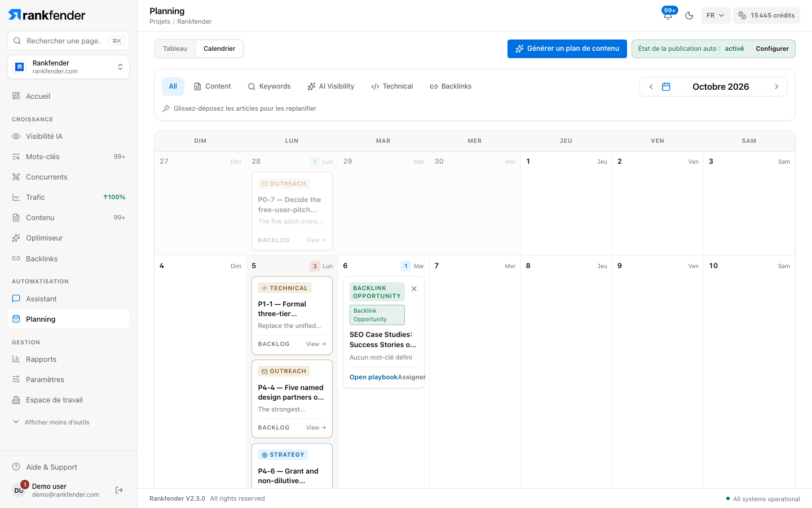
Task: Select the All filter
Action: tap(173, 86)
